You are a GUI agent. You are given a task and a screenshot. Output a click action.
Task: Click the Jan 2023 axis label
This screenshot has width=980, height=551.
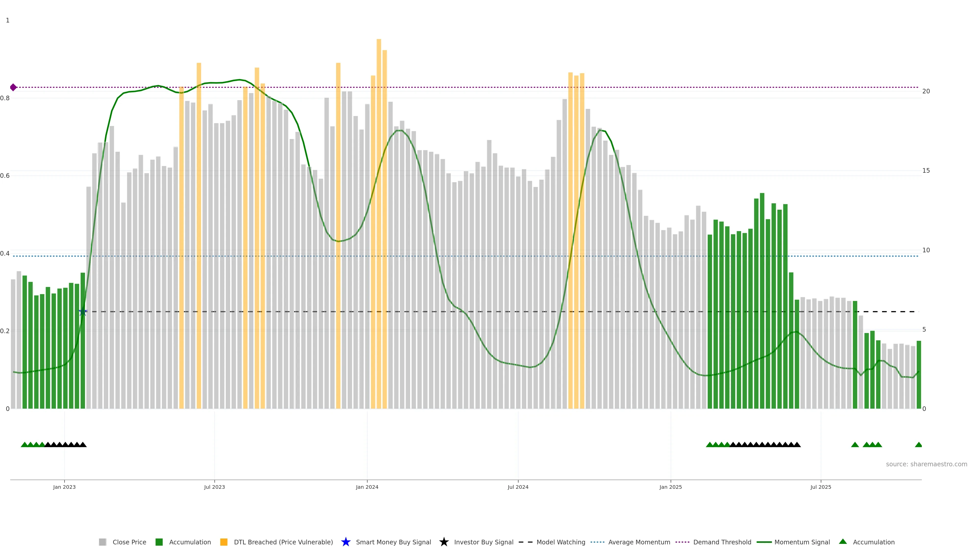coord(64,487)
